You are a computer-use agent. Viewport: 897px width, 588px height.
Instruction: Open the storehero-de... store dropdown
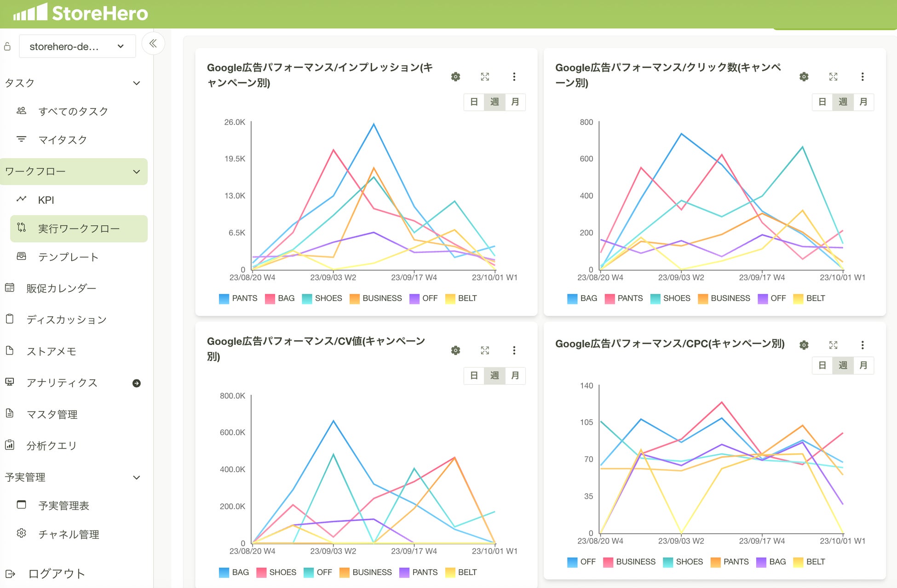(77, 46)
